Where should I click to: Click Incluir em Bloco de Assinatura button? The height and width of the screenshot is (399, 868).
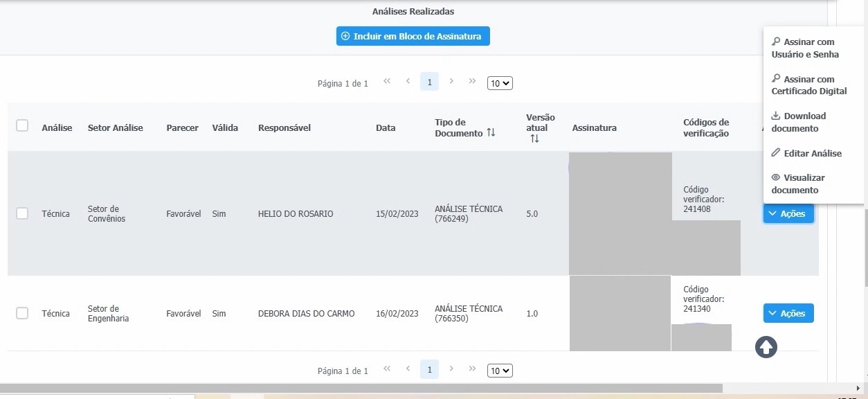pos(413,36)
